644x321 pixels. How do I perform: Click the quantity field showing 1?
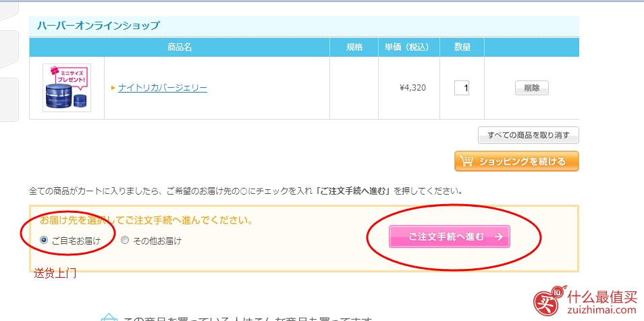tap(462, 88)
